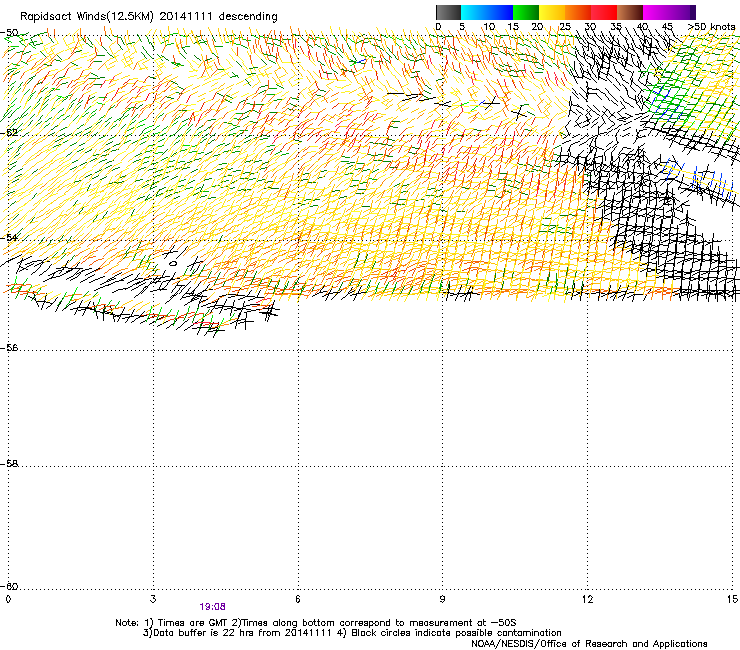Click the '>50 knots' legend label
The image size is (740, 650).
(711, 26)
